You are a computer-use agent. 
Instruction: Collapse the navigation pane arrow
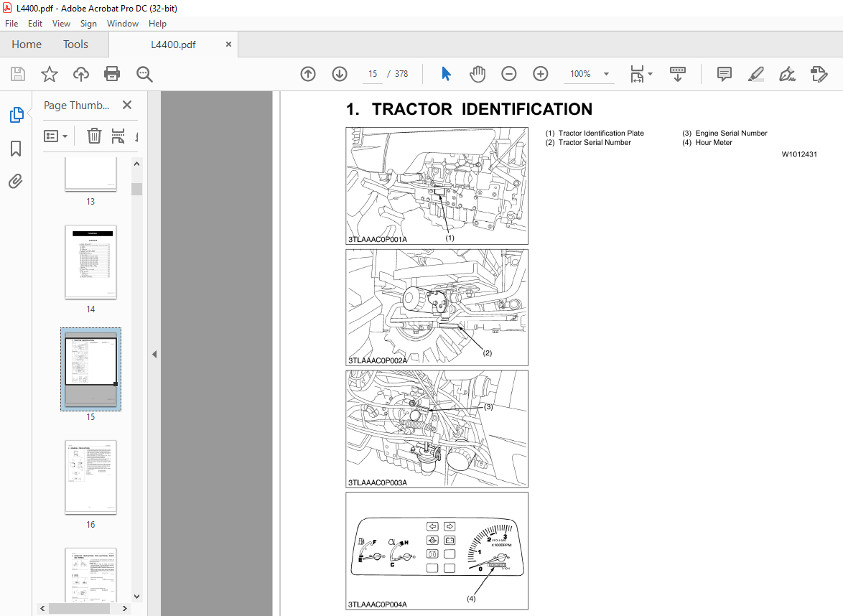click(x=154, y=354)
